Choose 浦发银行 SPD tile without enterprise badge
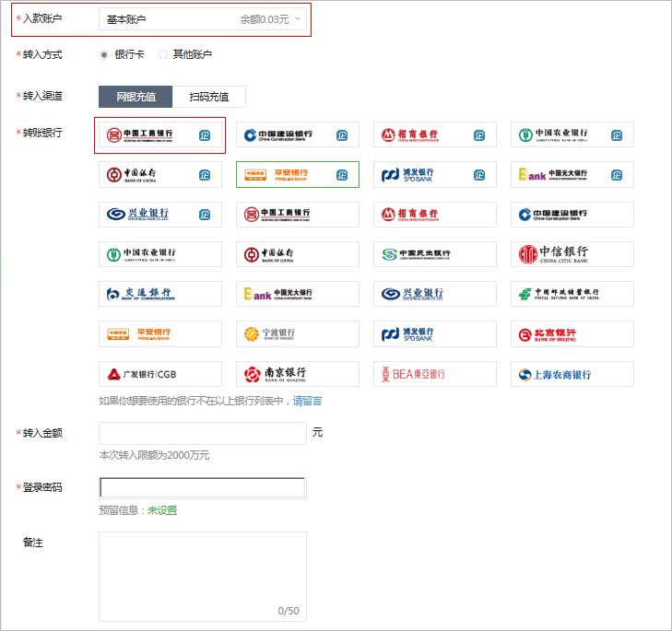 point(434,333)
